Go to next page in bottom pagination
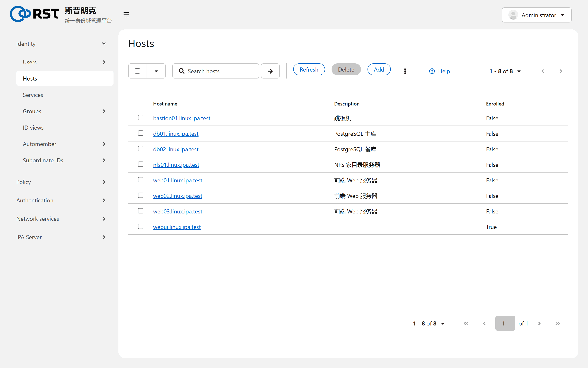The width and height of the screenshot is (588, 368). (x=539, y=323)
